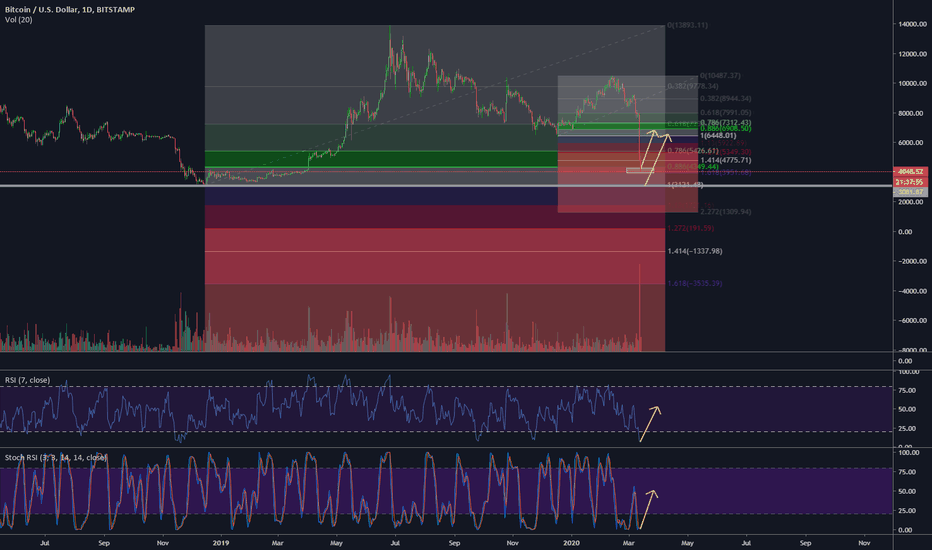Click the red '1.272(191.59)' Fibonacci label
932x550 pixels.
(690, 228)
